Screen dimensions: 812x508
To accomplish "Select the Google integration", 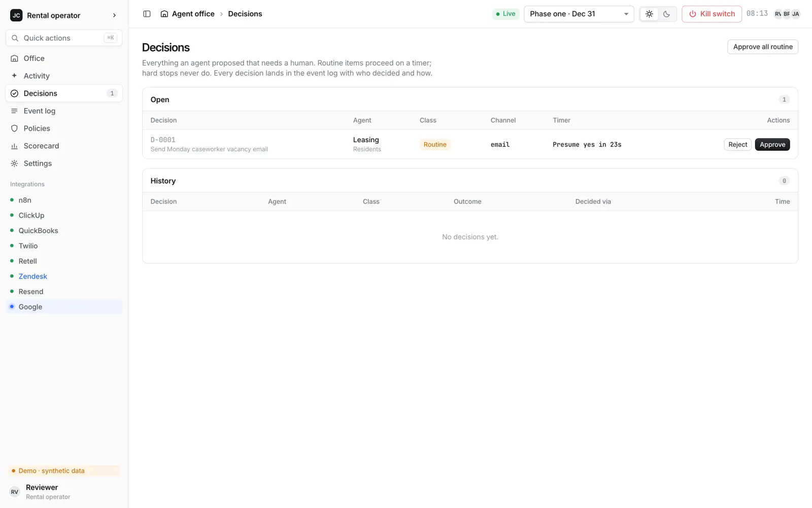I will (x=64, y=307).
